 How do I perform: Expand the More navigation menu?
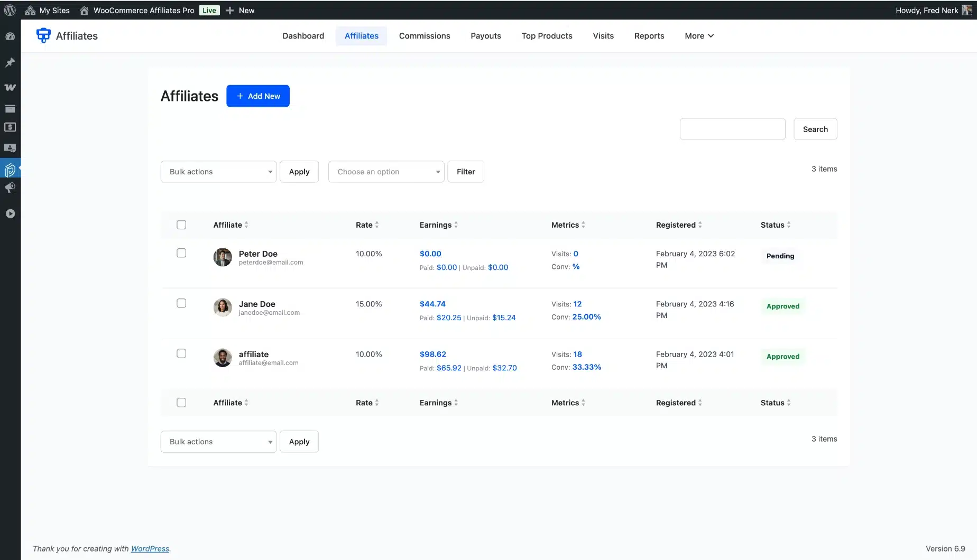(x=699, y=36)
